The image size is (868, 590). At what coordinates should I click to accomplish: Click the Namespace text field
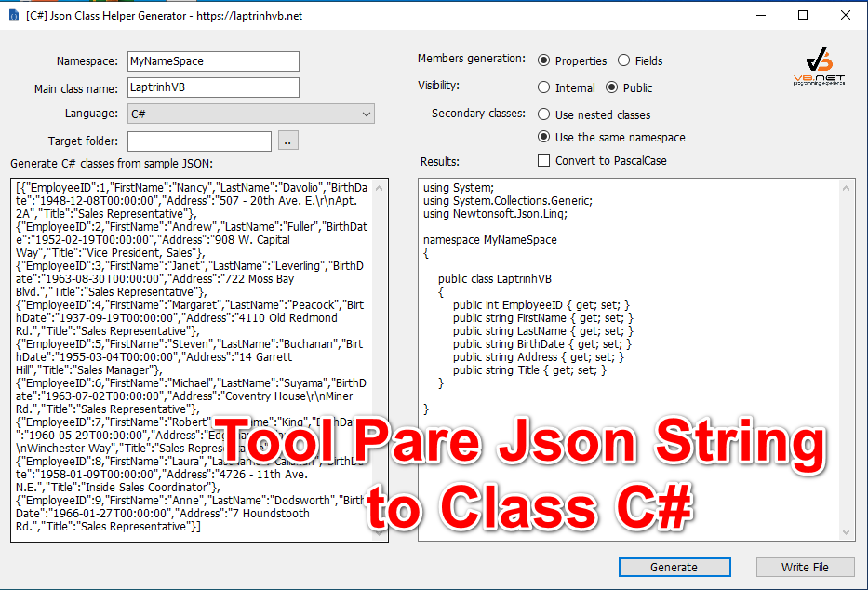(212, 61)
